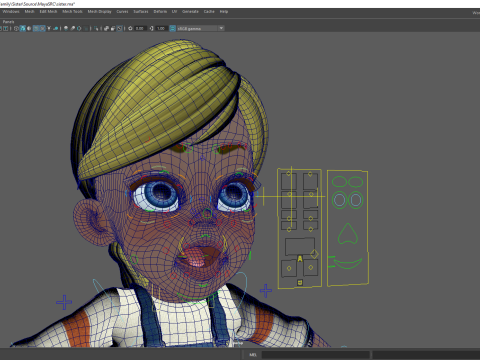
Task: Enable Motion Blur in viewport
Action: pos(73,28)
